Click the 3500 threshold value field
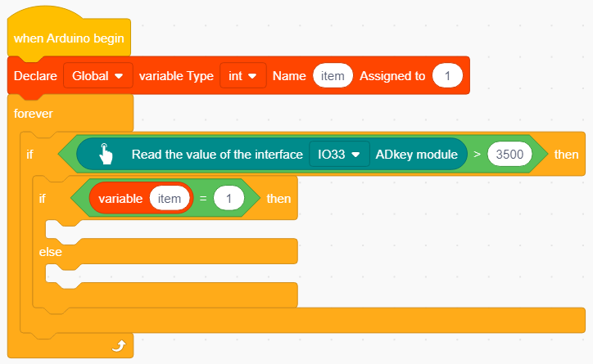The height and width of the screenshot is (364, 593). click(x=509, y=154)
